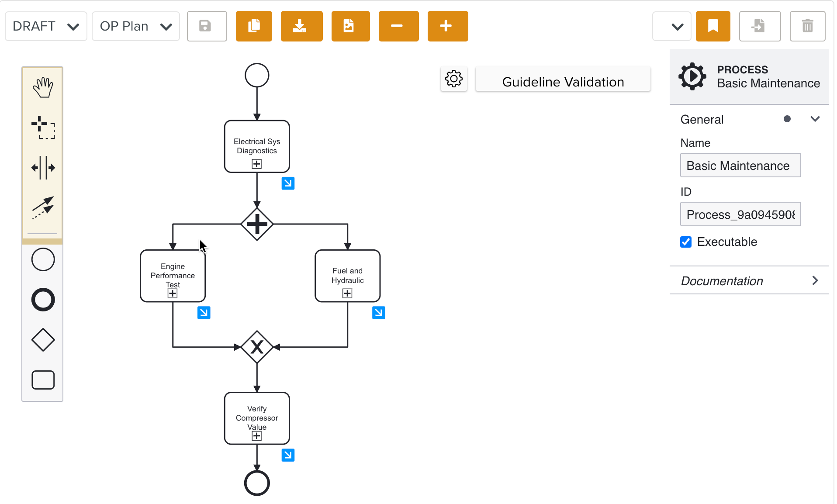Click the orange bookmark button
This screenshot has width=837, height=504.
point(712,26)
